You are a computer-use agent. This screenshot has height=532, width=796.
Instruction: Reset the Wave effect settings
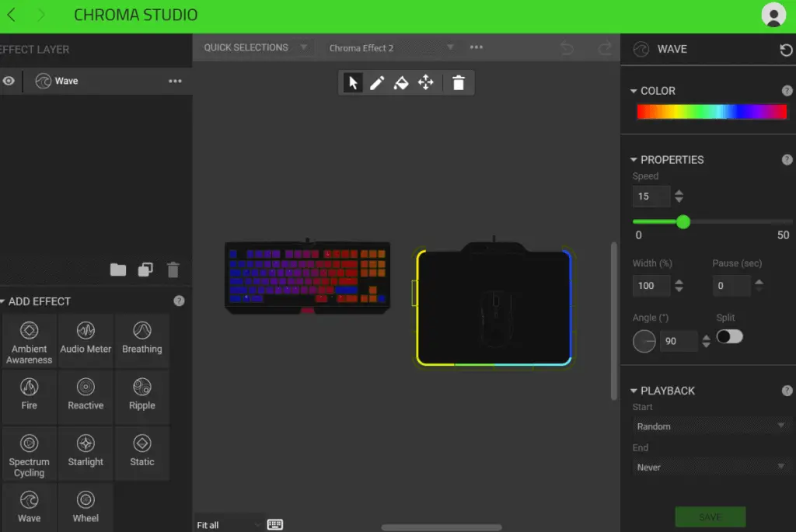tap(786, 50)
